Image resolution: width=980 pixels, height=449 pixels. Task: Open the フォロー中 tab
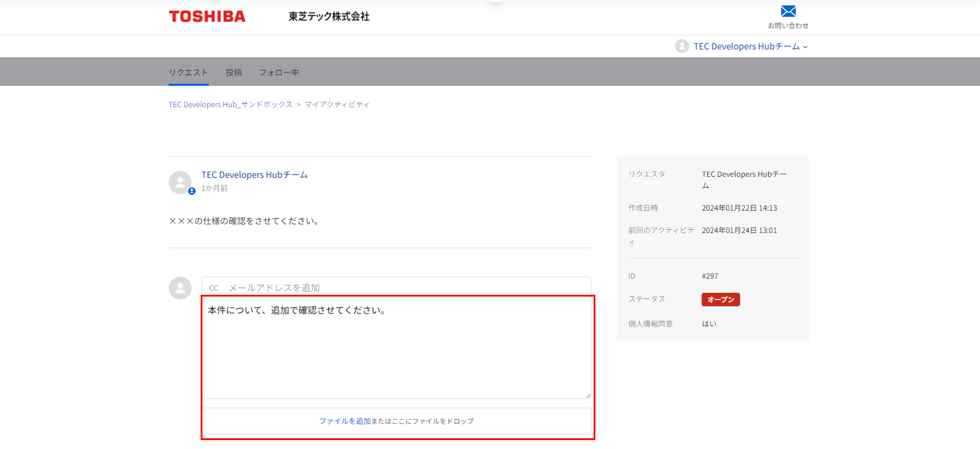point(279,73)
